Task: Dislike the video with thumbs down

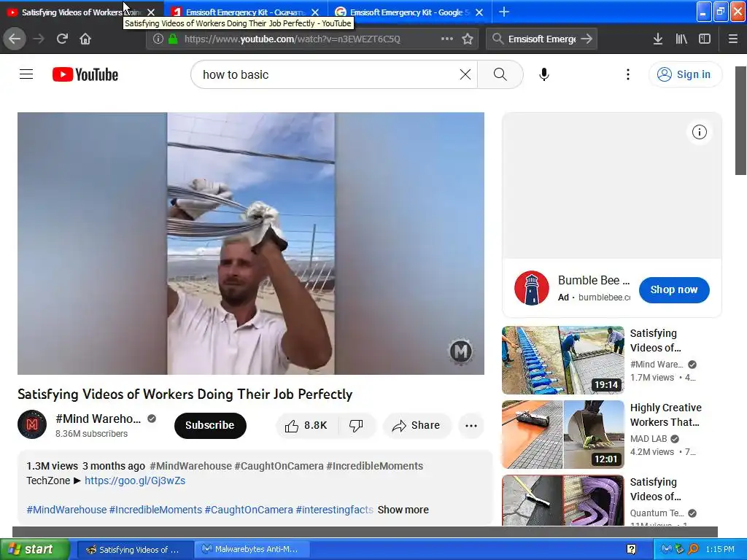Action: click(356, 425)
